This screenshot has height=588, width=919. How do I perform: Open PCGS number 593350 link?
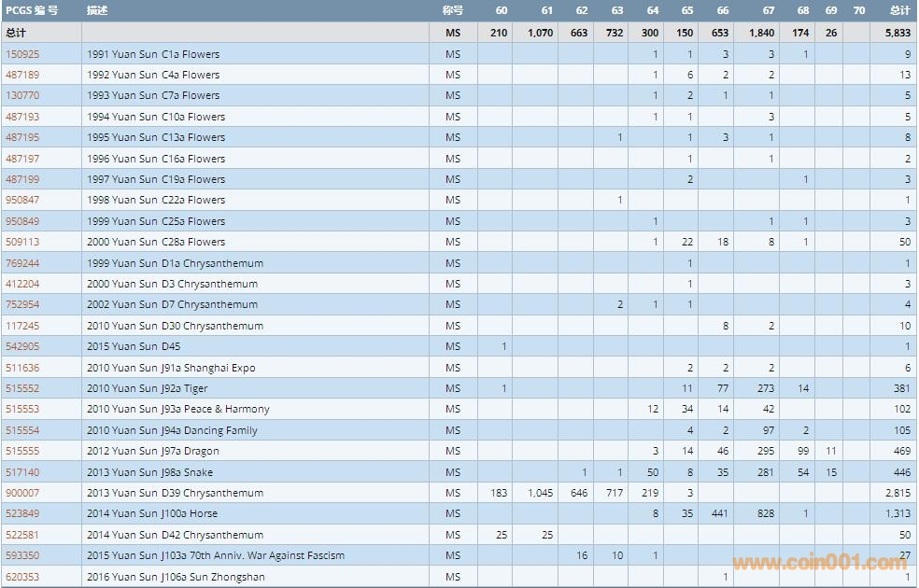[x=22, y=555]
